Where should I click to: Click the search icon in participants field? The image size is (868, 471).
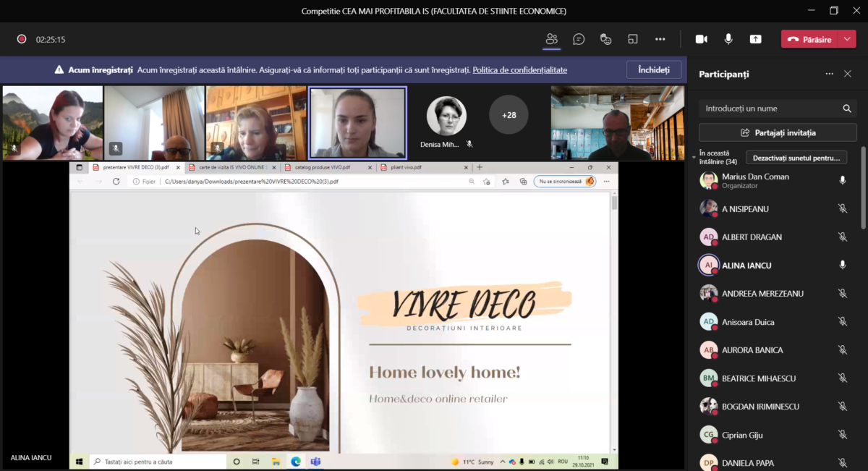pos(847,109)
